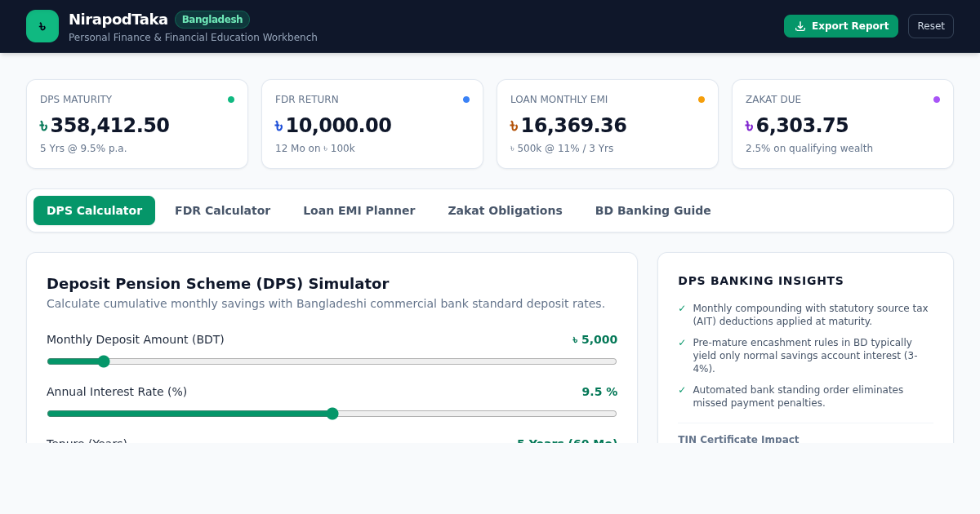Click the NirapodTaka app title
This screenshot has width=980, height=514.
(118, 20)
